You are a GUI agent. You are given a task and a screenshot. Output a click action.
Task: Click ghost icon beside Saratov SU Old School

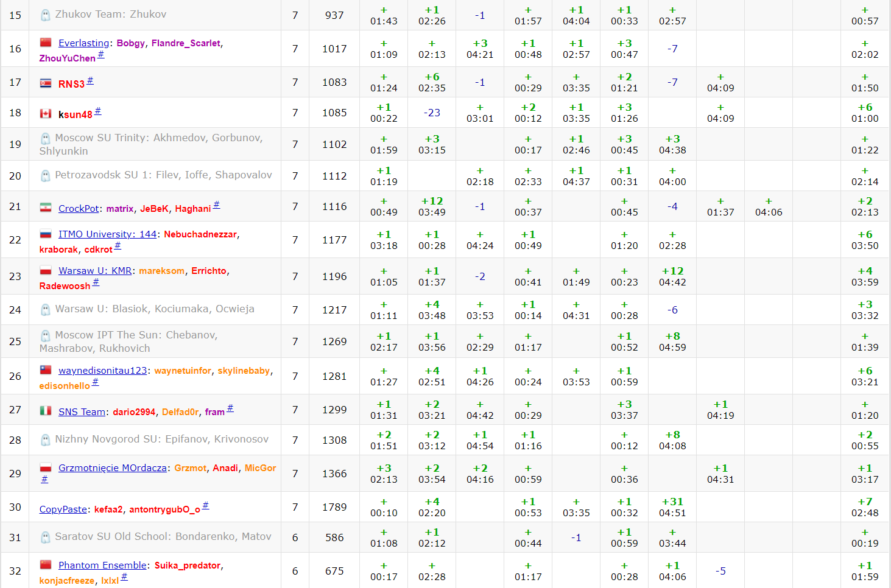point(46,537)
